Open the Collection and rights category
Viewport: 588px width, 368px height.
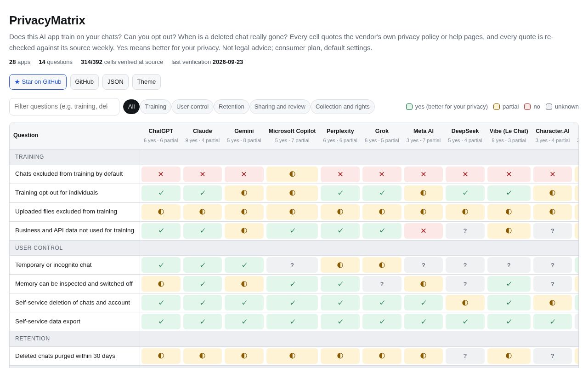click(343, 107)
